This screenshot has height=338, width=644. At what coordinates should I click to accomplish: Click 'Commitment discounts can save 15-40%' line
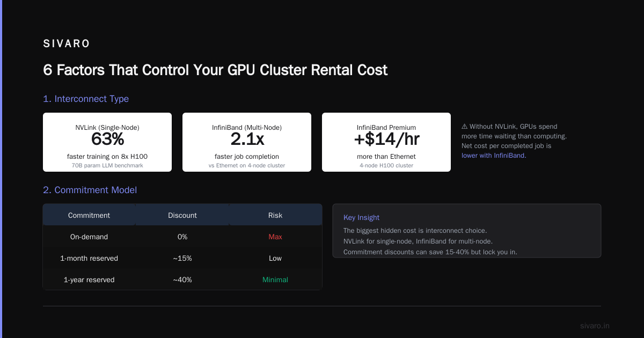point(430,252)
